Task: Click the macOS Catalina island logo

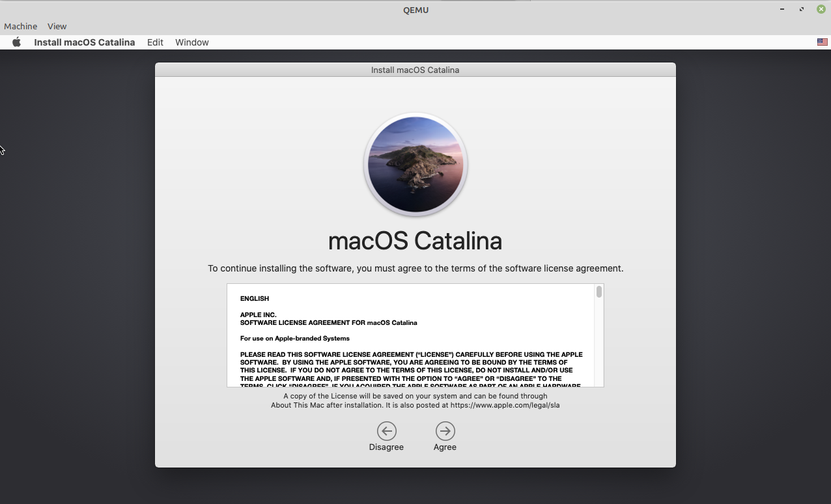Action: coord(415,165)
